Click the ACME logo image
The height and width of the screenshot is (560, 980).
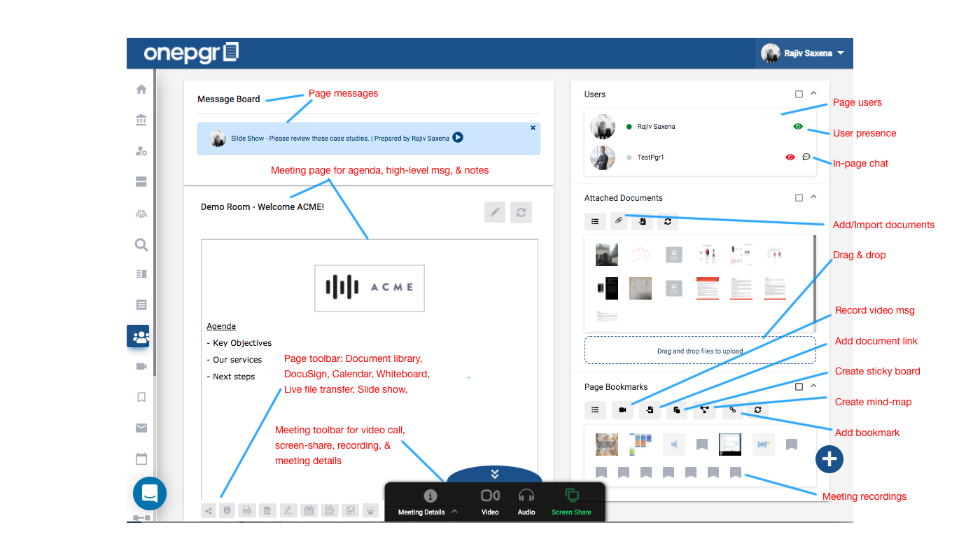(370, 288)
